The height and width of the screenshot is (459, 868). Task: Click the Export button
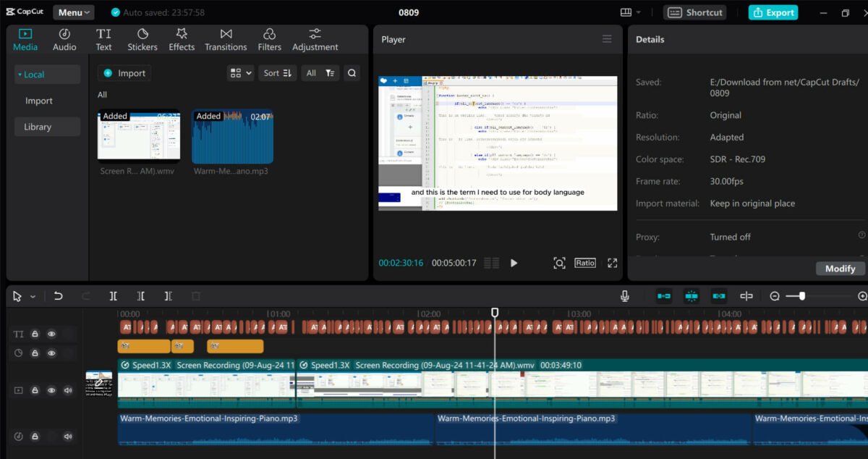(x=773, y=12)
